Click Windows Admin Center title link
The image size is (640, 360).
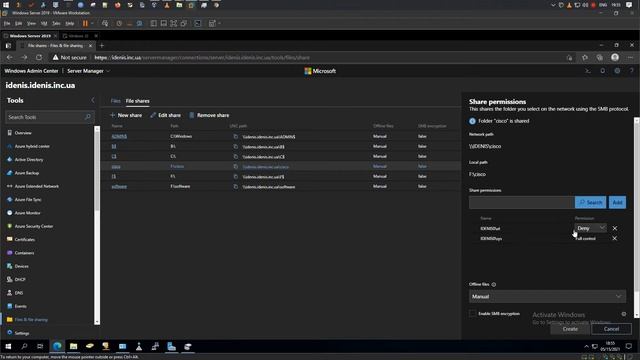(x=31, y=71)
